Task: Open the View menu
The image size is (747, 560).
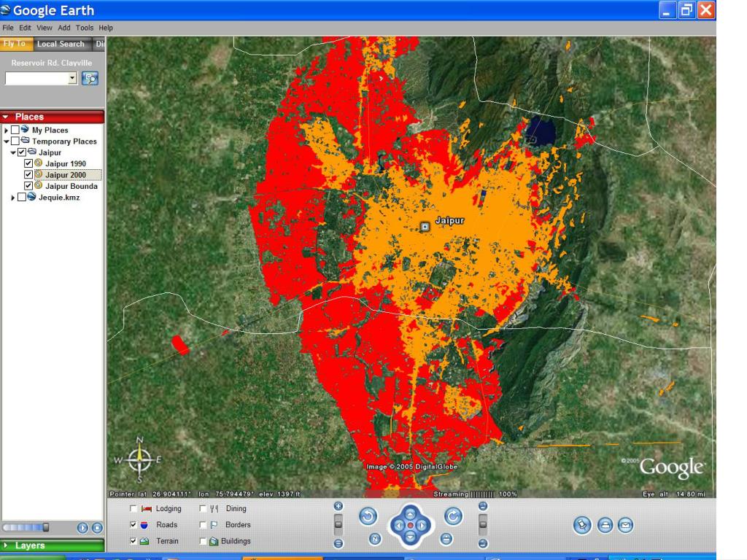Action: tap(44, 28)
